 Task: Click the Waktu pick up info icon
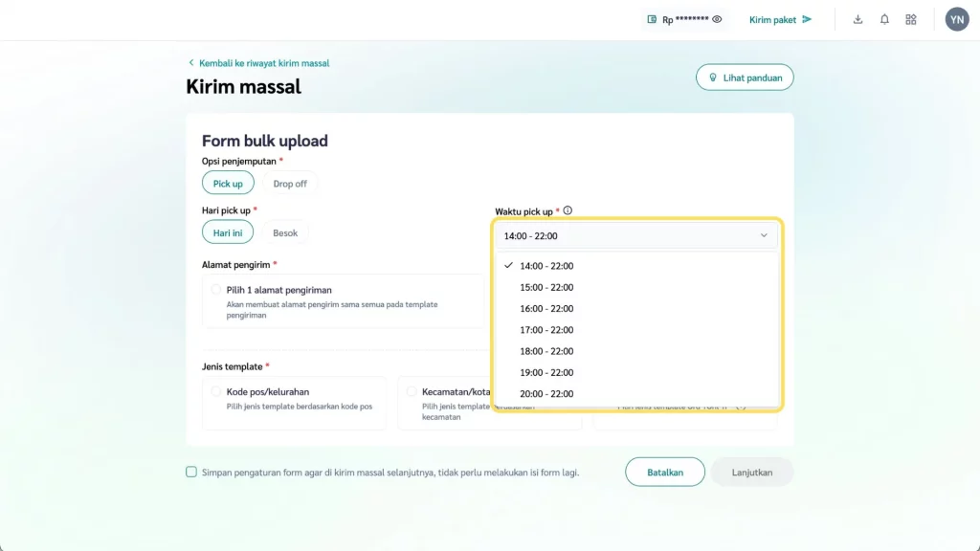pyautogui.click(x=568, y=210)
